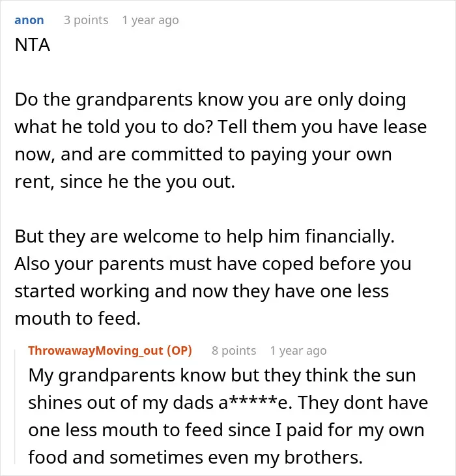456x476 pixels.
Task: Click "mouth to feed." ending anon's comment
Action: (78, 318)
